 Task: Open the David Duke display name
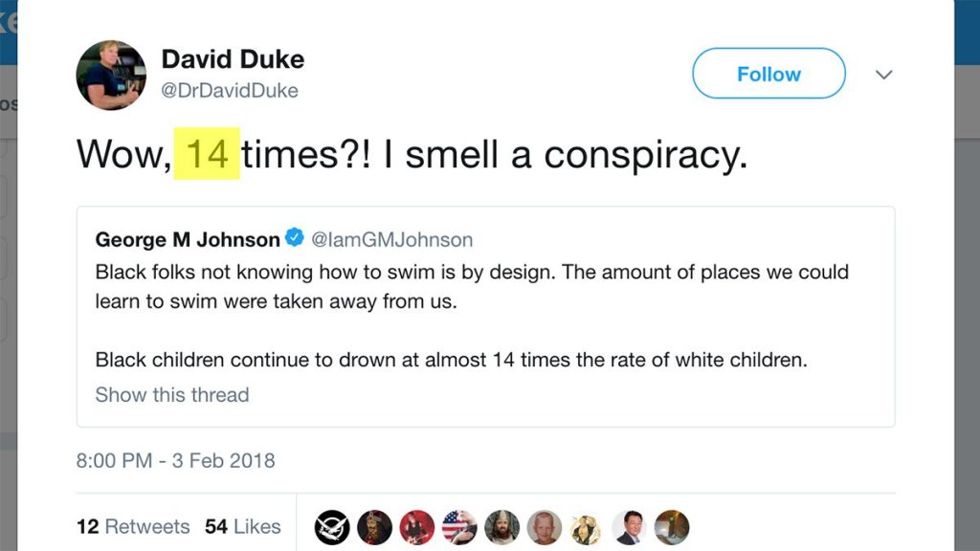pyautogui.click(x=233, y=59)
